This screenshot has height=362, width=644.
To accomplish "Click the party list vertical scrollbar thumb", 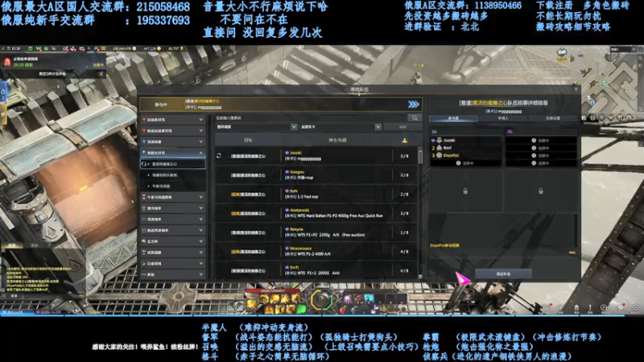I will click(x=420, y=156).
